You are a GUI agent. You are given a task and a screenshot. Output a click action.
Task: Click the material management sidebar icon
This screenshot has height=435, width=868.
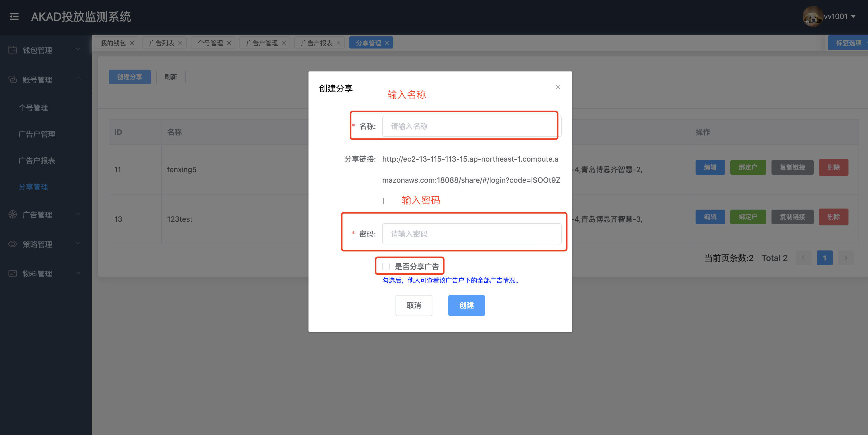(12, 273)
